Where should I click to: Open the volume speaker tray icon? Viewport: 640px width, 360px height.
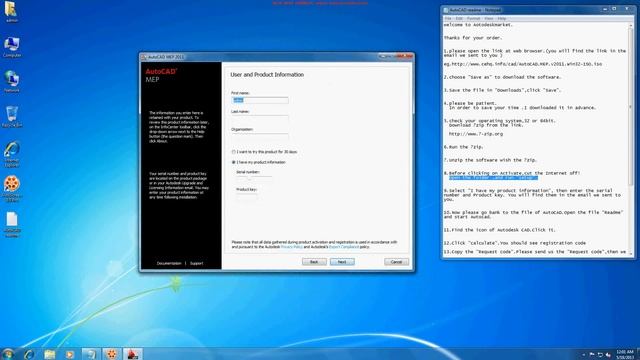coord(608,355)
